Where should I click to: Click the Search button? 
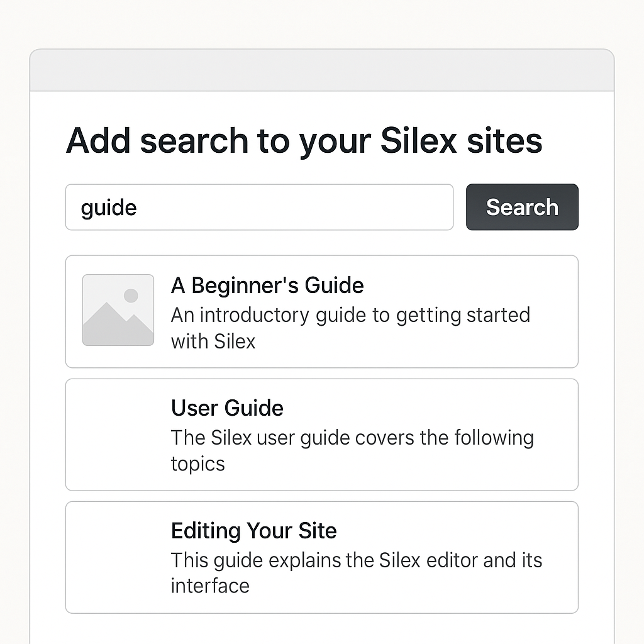point(522,207)
